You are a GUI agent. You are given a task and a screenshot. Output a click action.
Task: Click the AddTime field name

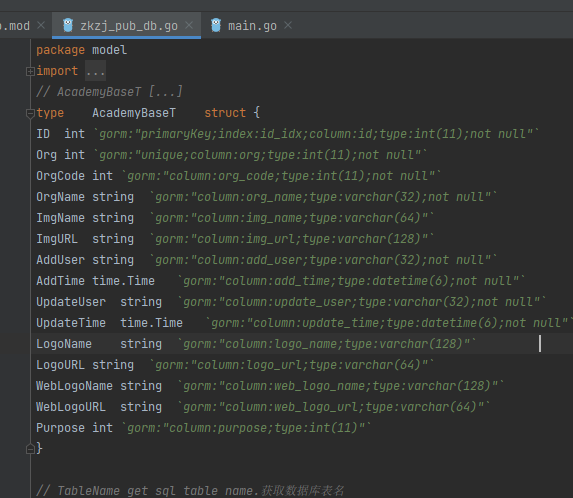(x=60, y=281)
